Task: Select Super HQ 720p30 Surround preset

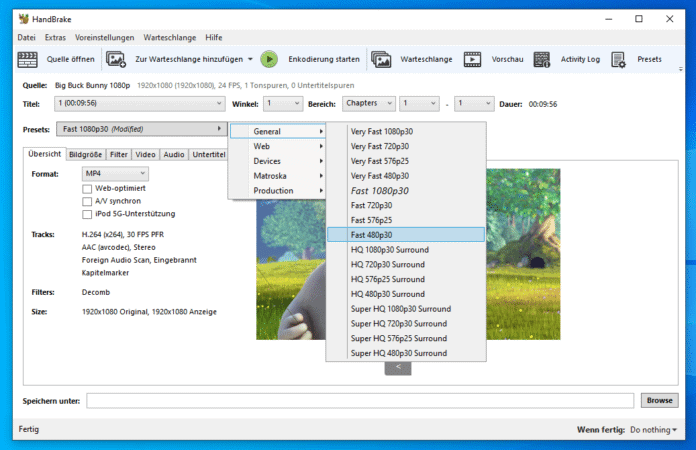Action: (x=406, y=324)
